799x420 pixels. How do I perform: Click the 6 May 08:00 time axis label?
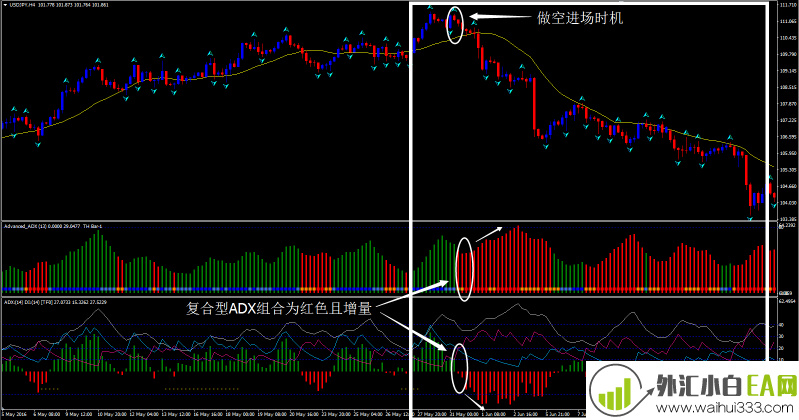[x=47, y=414]
